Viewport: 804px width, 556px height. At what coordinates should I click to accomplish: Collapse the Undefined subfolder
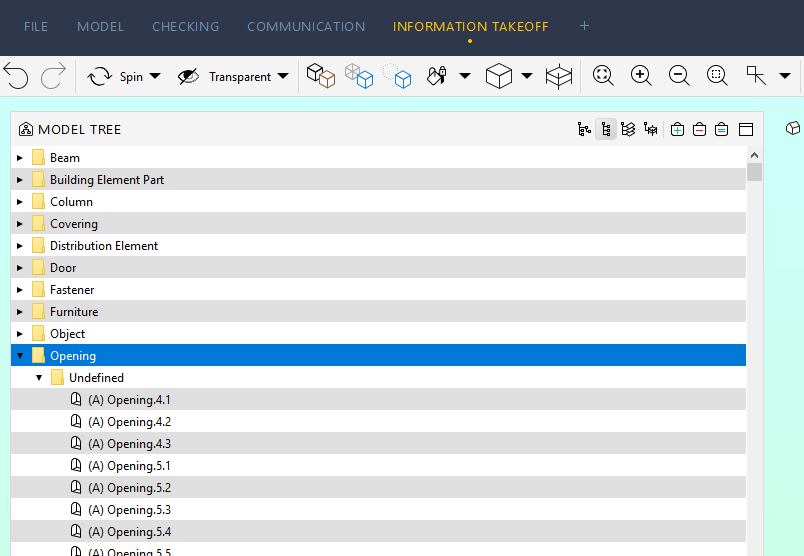(x=39, y=378)
